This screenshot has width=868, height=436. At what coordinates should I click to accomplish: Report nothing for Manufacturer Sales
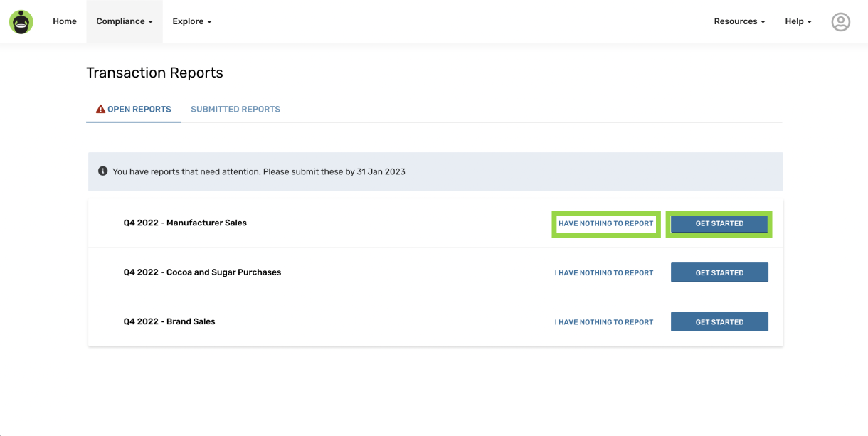point(605,223)
